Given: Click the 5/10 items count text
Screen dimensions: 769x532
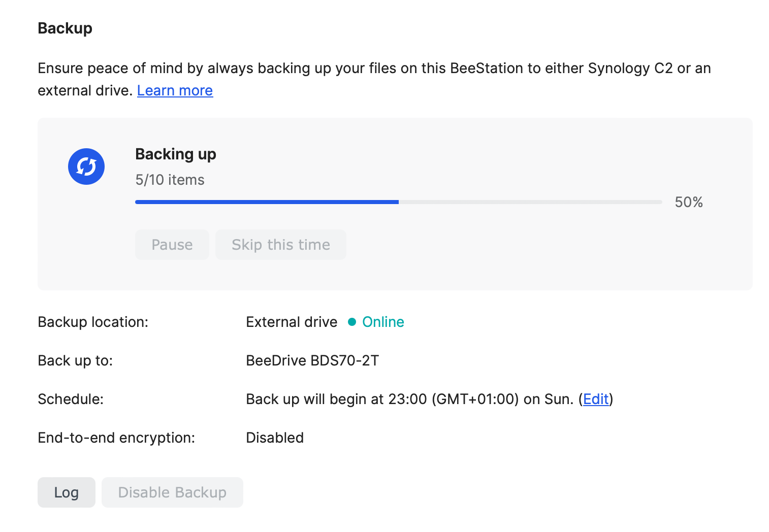Looking at the screenshot, I should tap(170, 180).
